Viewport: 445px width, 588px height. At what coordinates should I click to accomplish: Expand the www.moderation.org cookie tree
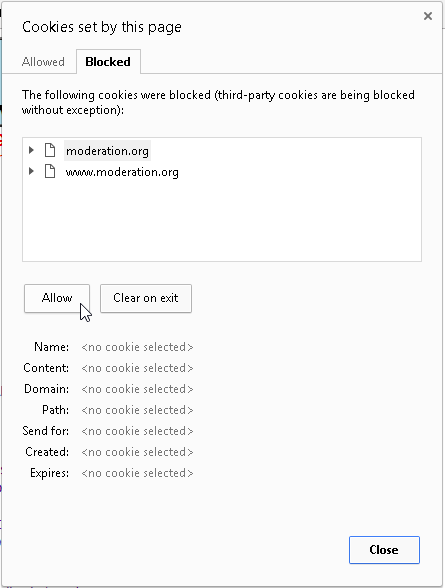point(31,171)
